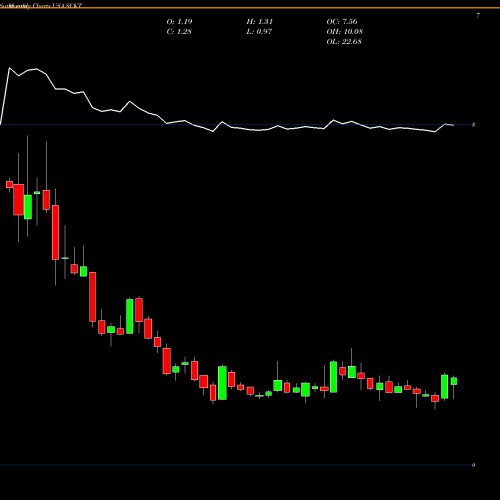Click the axis label 5 beside the blue line

point(473,125)
